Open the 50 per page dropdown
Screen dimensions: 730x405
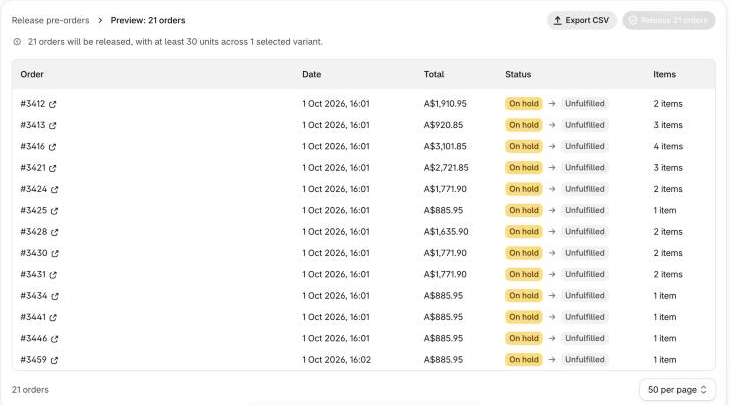(x=677, y=390)
